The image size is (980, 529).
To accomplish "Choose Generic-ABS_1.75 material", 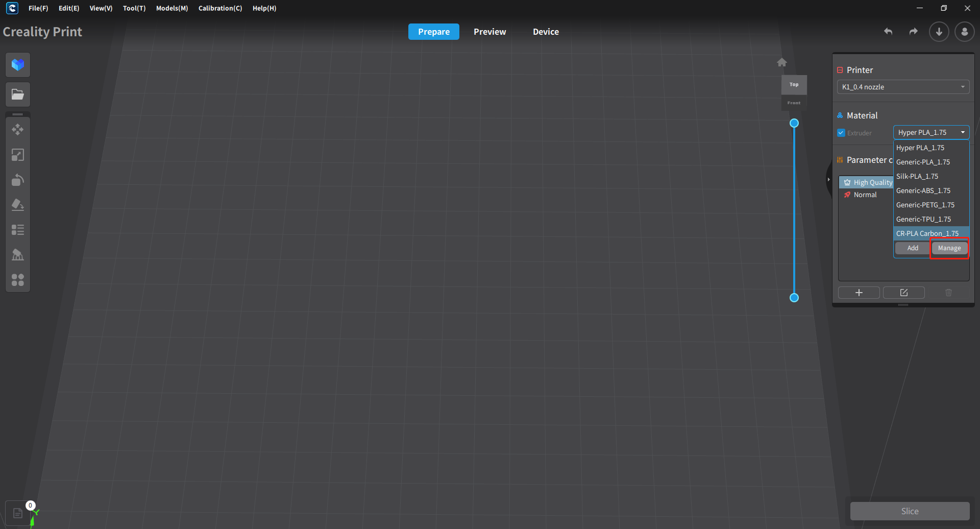I will tap(932, 190).
